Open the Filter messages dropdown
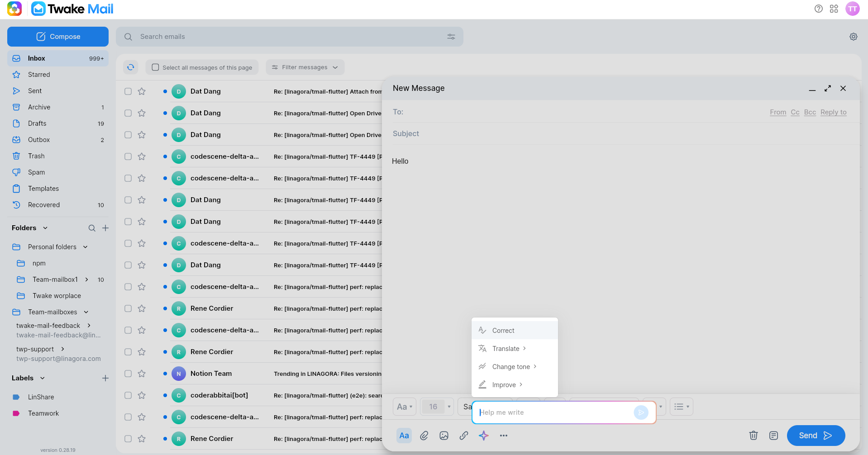Image resolution: width=868 pixels, height=455 pixels. click(x=305, y=67)
